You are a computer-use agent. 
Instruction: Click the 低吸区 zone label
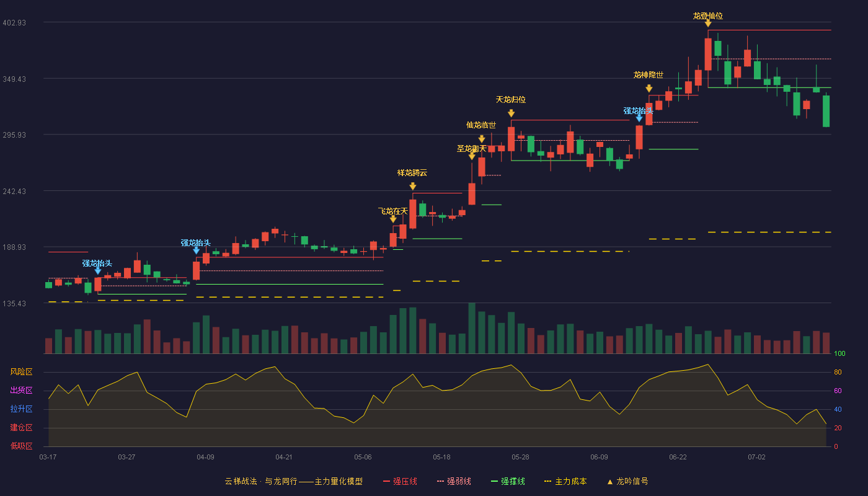(x=21, y=446)
